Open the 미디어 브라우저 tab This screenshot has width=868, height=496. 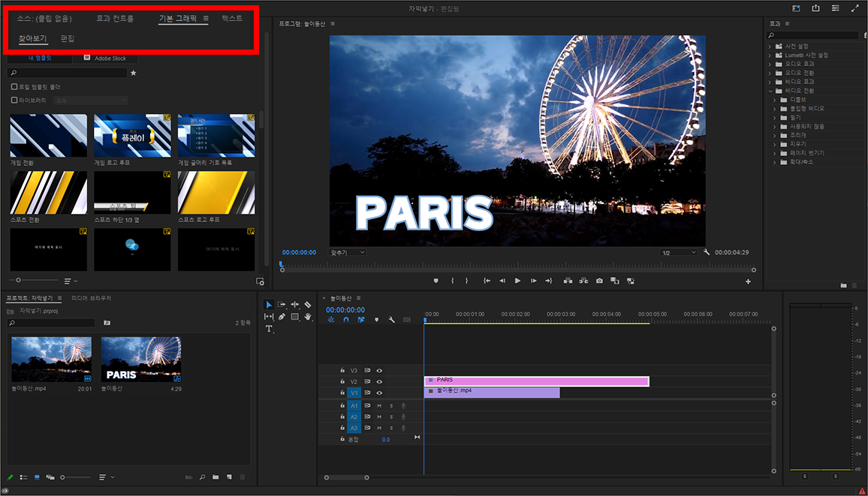pyautogui.click(x=91, y=298)
